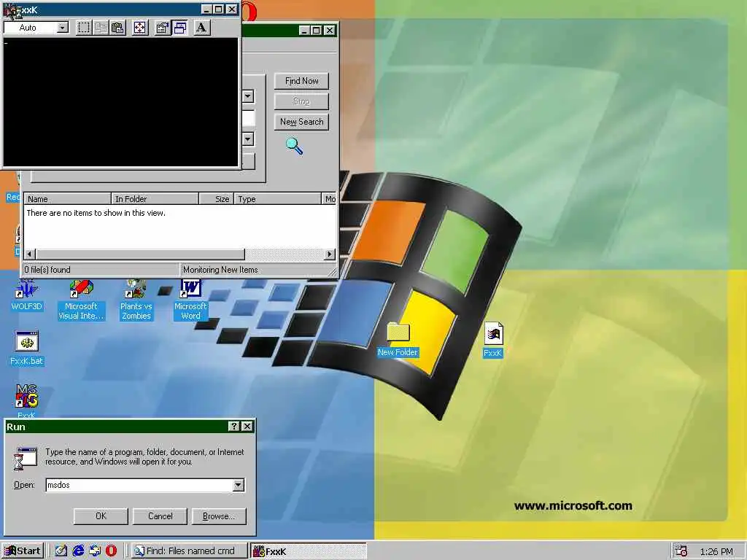This screenshot has height=560, width=747.
Task: Select Microsoft Word desktop shortcut
Action: [x=190, y=300]
